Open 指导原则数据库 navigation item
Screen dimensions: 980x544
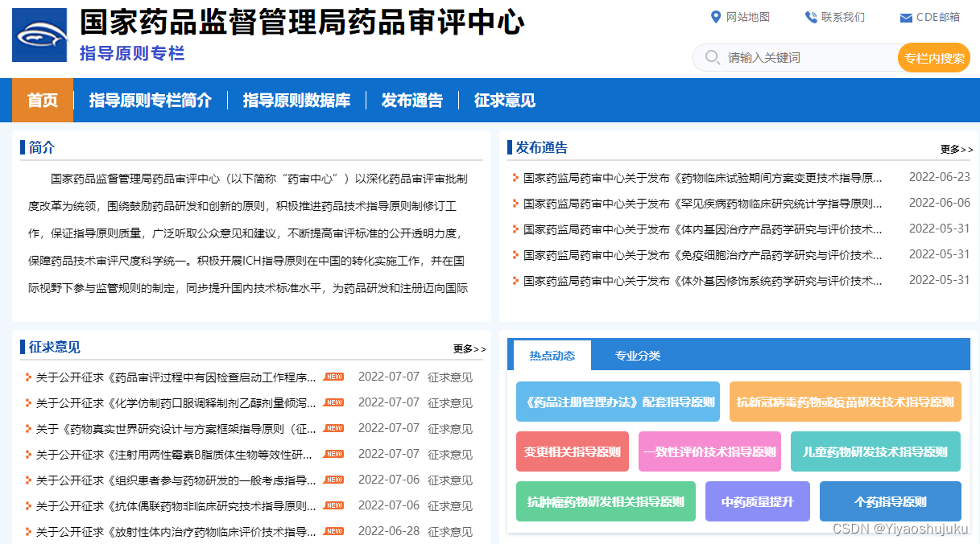tap(296, 101)
